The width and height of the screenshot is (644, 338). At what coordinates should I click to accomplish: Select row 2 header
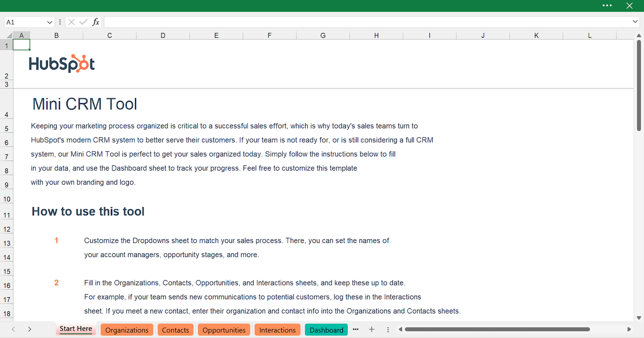click(6, 65)
